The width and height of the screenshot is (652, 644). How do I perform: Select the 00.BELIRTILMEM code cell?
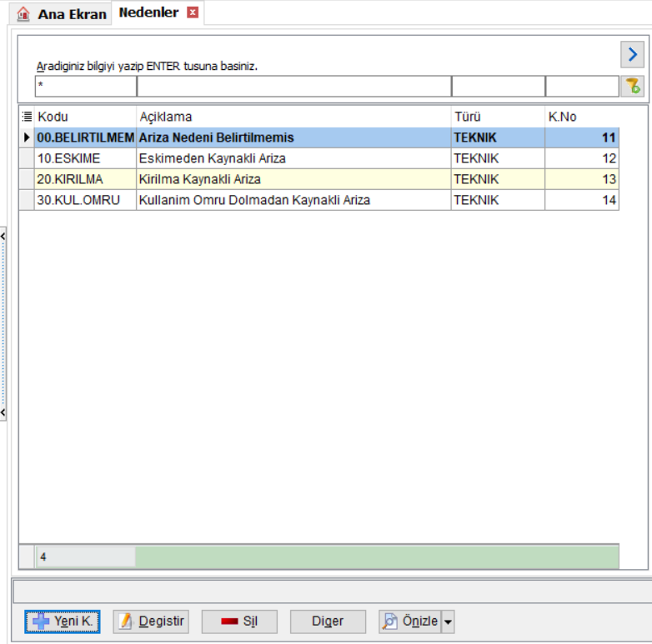pos(85,137)
